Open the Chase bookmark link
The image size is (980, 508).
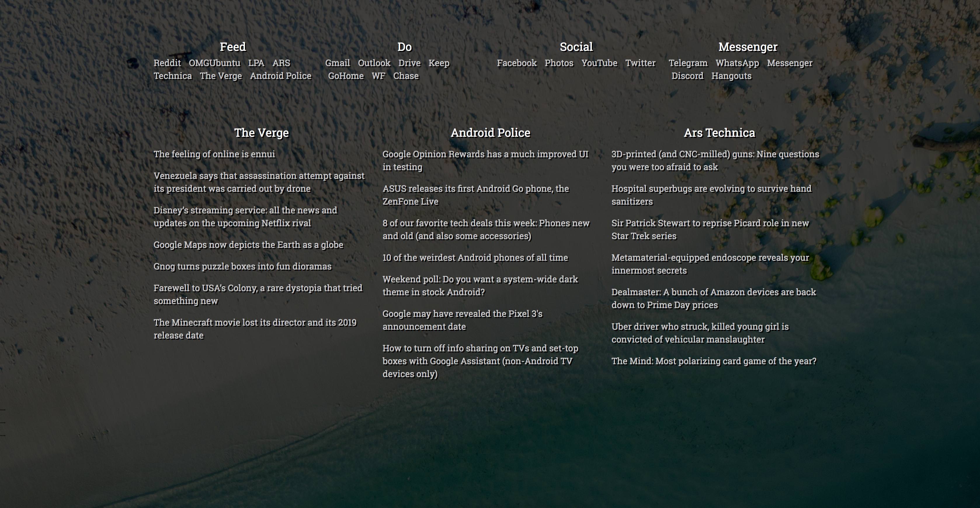(x=406, y=76)
